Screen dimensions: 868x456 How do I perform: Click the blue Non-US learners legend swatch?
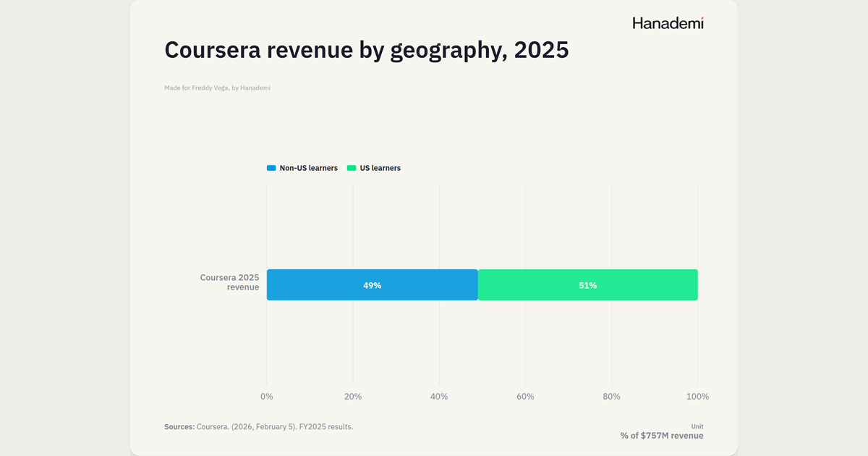point(271,168)
